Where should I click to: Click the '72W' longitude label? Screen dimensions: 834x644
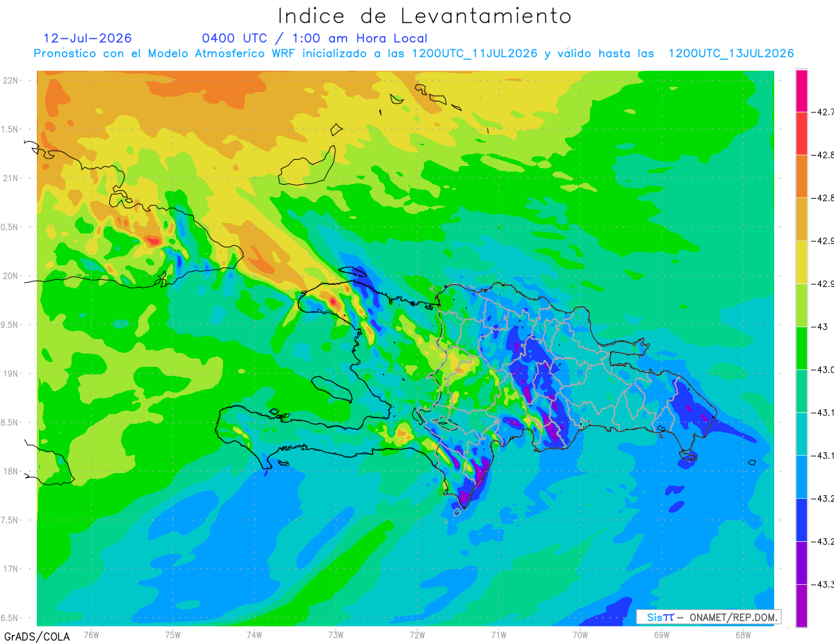(x=417, y=634)
